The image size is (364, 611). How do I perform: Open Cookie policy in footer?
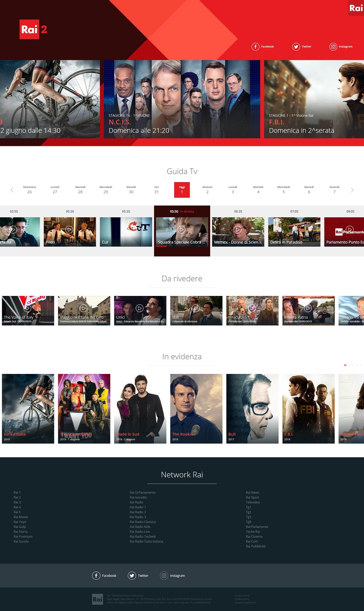coord(242,599)
